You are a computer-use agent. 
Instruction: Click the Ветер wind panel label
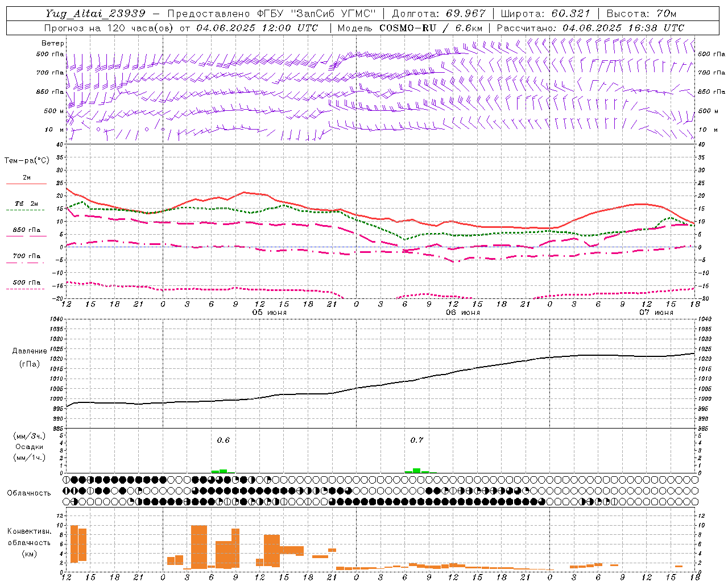tap(52, 43)
